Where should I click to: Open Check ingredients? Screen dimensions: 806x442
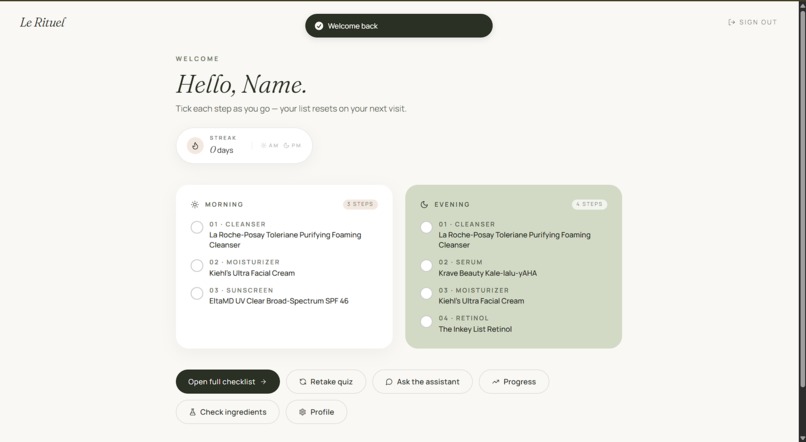pos(228,412)
